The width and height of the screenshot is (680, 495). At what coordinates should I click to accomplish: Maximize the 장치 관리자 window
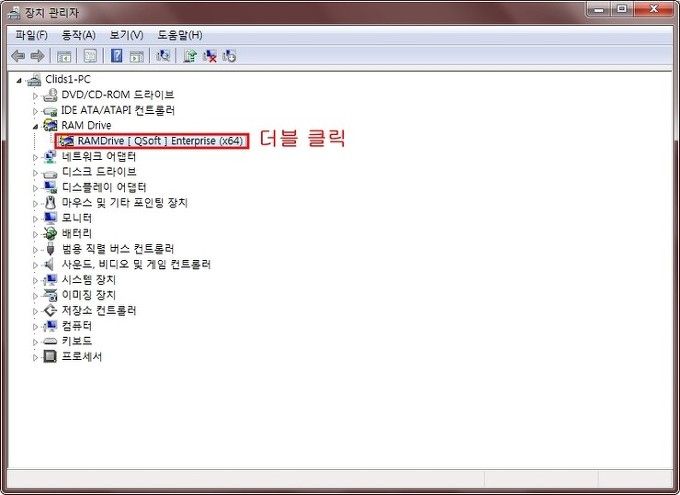tap(622, 9)
